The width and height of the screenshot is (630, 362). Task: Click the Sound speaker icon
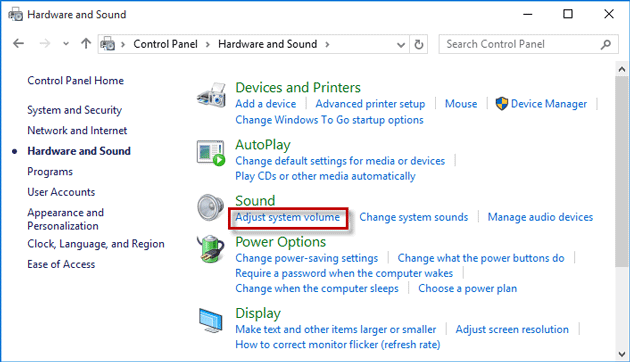211,207
